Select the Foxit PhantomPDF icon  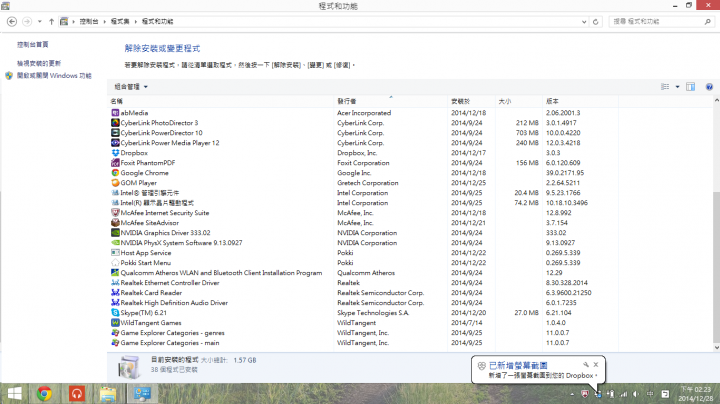pos(115,163)
